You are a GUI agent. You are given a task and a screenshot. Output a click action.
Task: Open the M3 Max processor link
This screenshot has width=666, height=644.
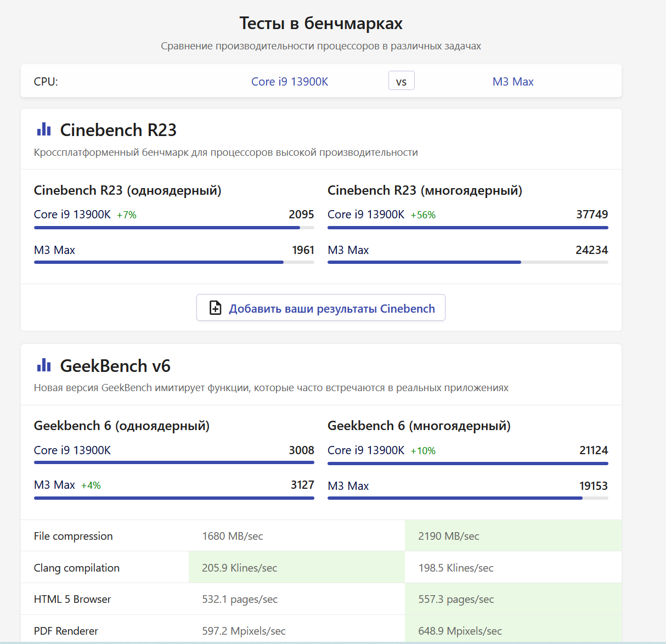coord(513,82)
